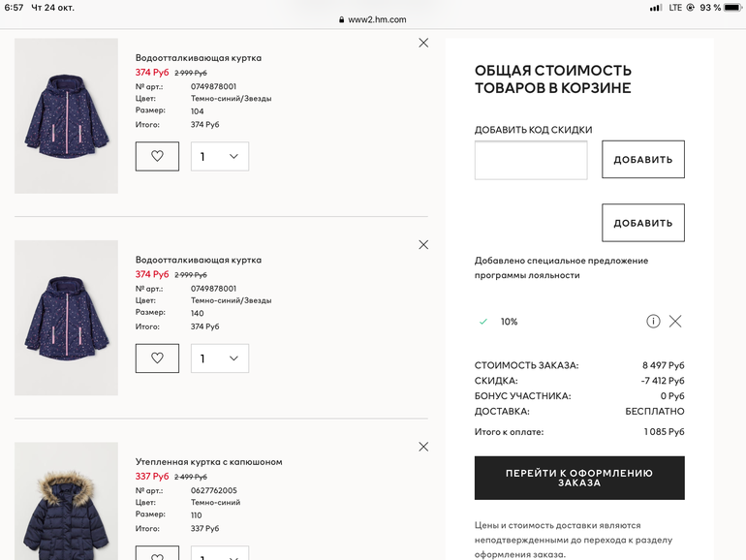The height and width of the screenshot is (560, 746).
Task: Open the fur-hood padded jacket image
Action: coord(66,504)
